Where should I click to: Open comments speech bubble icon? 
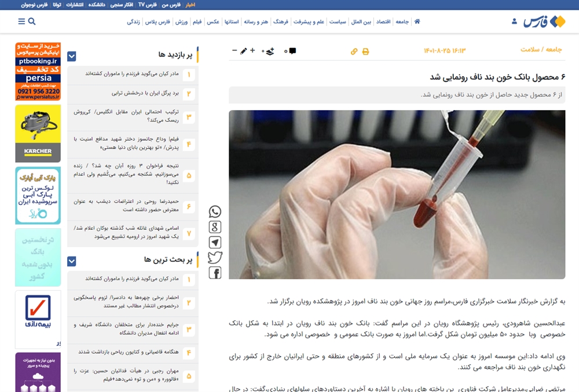(x=292, y=51)
